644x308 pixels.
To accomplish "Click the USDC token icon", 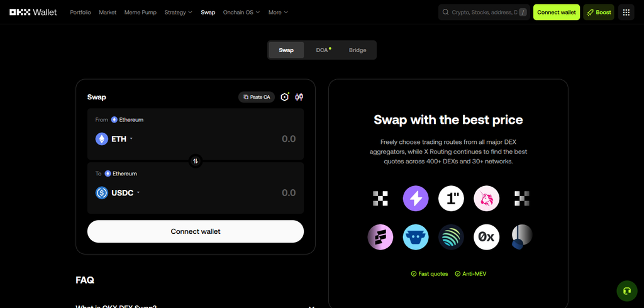I will 102,192.
